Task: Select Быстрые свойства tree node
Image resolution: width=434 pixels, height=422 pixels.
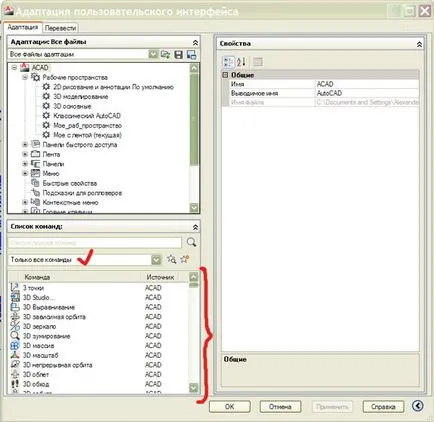Action: tap(70, 183)
